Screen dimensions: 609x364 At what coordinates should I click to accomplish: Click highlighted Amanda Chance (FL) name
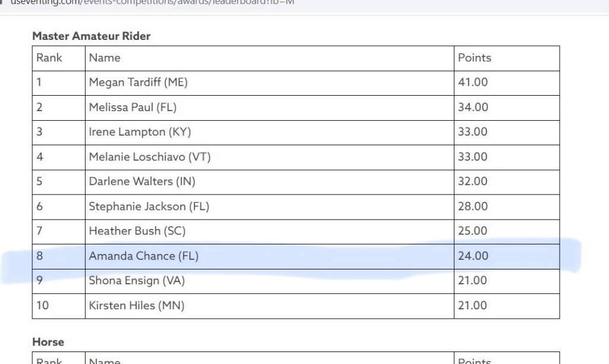(143, 256)
